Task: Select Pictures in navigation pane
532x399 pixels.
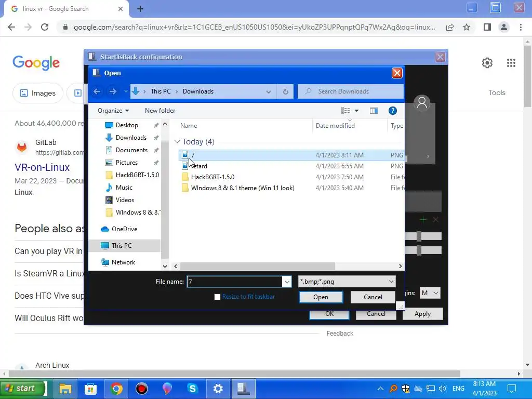Action: (x=127, y=163)
